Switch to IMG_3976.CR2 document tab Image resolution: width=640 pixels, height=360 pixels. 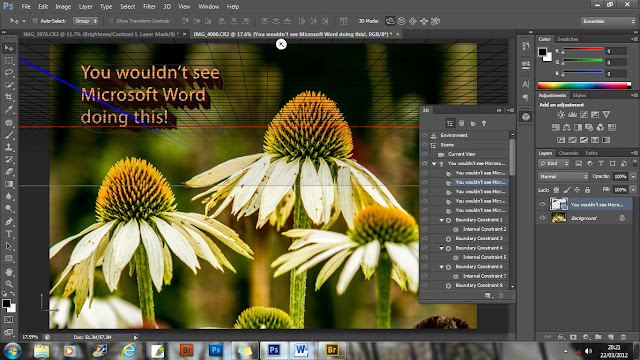pyautogui.click(x=100, y=34)
